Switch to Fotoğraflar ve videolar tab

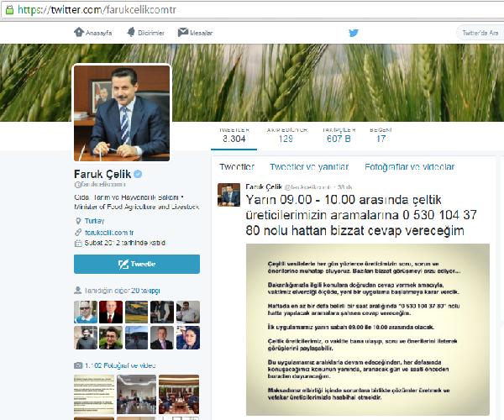tap(410, 167)
